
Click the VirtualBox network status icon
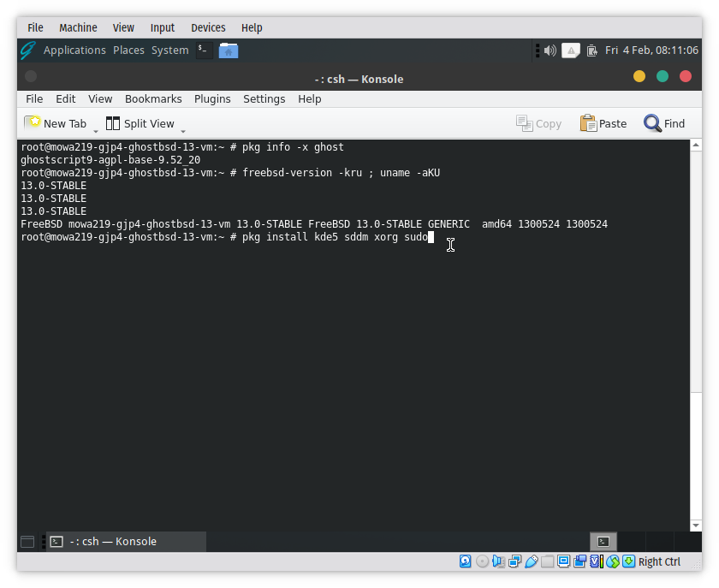pyautogui.click(x=514, y=561)
